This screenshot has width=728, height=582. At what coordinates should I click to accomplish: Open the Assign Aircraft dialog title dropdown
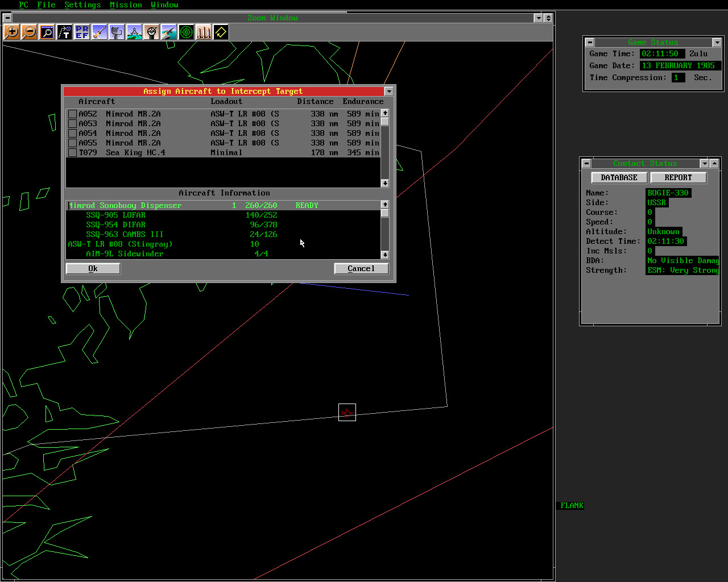click(388, 92)
